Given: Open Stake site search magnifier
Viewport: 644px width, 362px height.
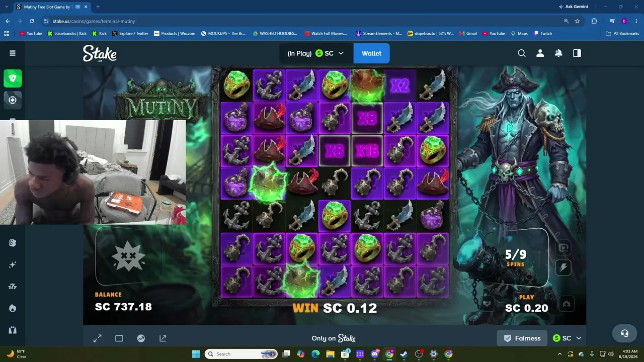Looking at the screenshot, I should (x=522, y=53).
